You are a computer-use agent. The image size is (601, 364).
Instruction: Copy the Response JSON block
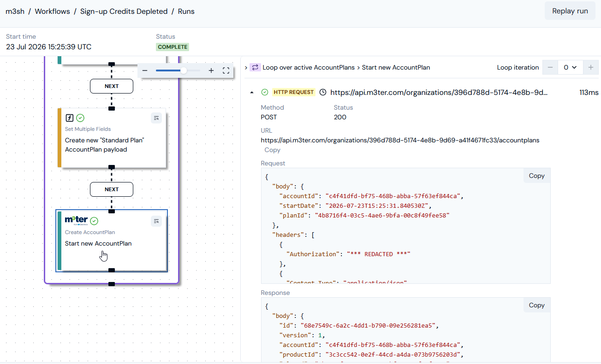536,305
